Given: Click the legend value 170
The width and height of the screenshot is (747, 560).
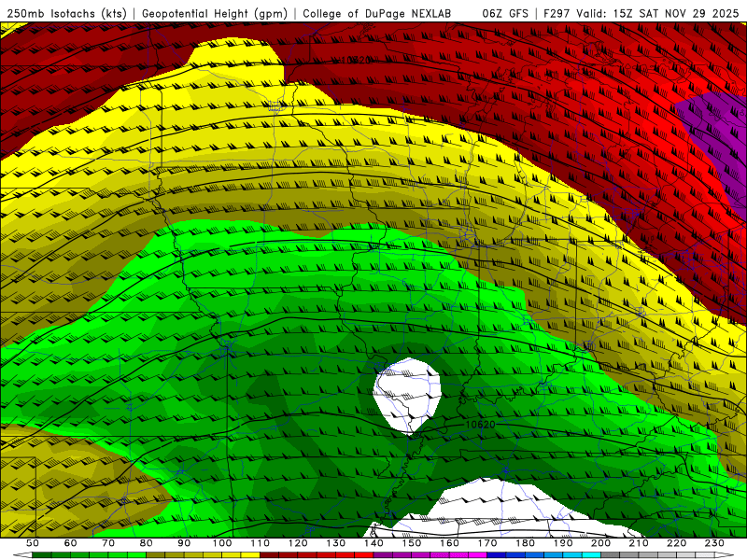Looking at the screenshot, I should tap(487, 543).
